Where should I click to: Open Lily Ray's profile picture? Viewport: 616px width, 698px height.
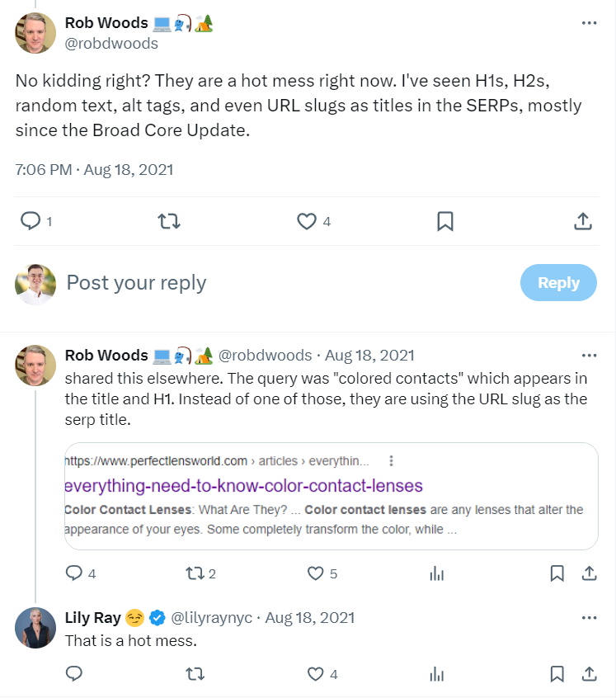click(x=35, y=628)
